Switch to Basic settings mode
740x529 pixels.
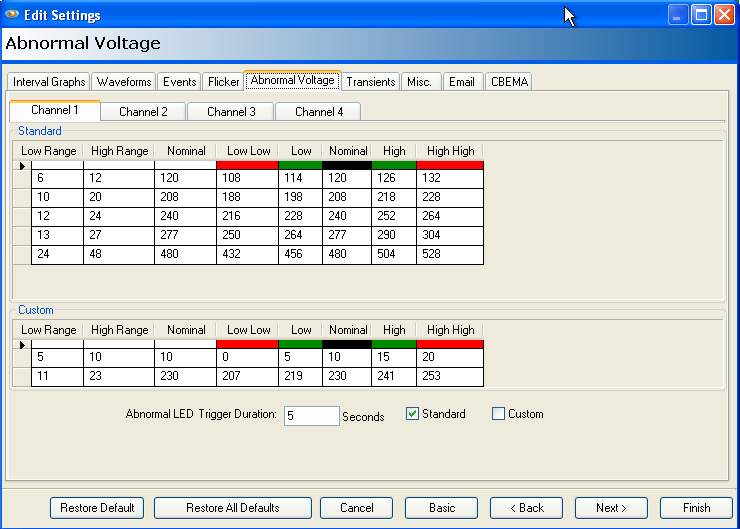pos(442,508)
